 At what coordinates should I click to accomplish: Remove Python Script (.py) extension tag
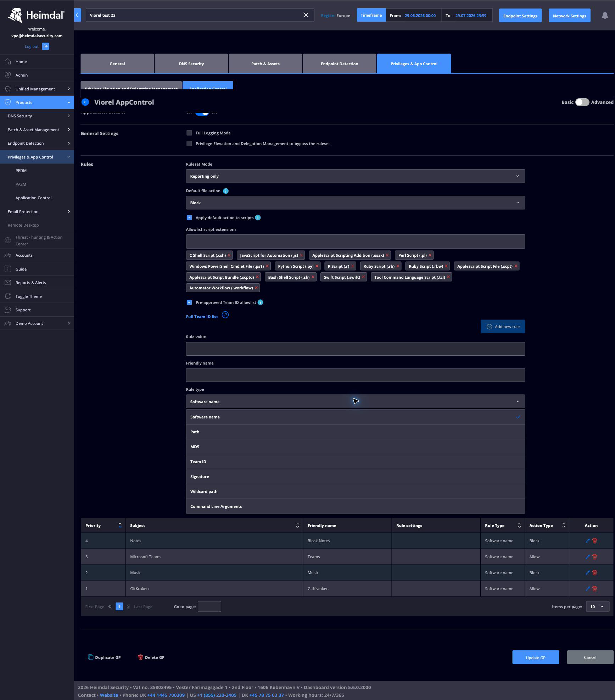tap(317, 266)
